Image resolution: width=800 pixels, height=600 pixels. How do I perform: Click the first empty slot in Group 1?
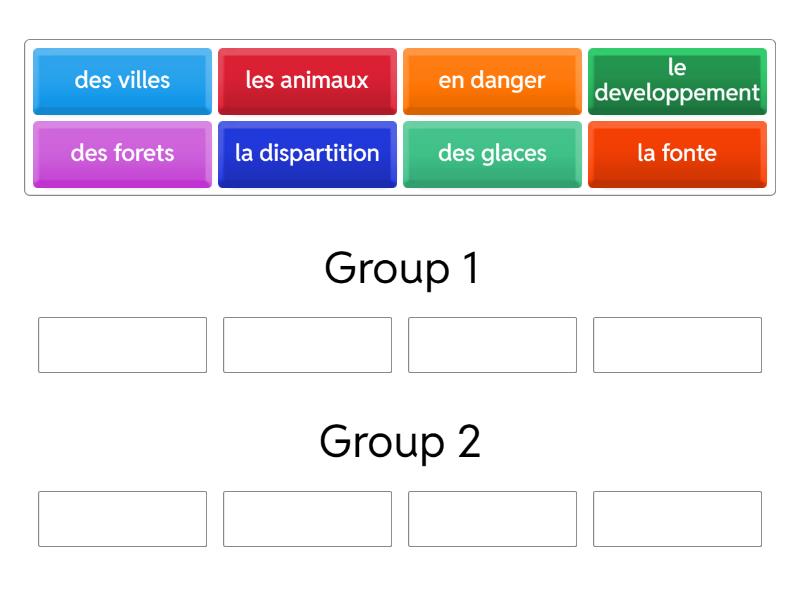pyautogui.click(x=122, y=345)
